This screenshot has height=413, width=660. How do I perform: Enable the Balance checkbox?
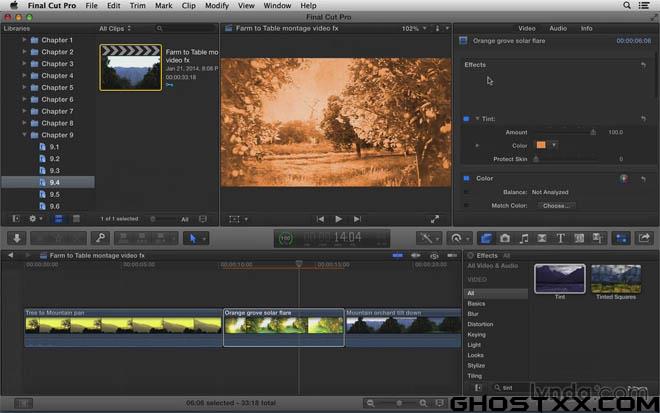(x=466, y=192)
